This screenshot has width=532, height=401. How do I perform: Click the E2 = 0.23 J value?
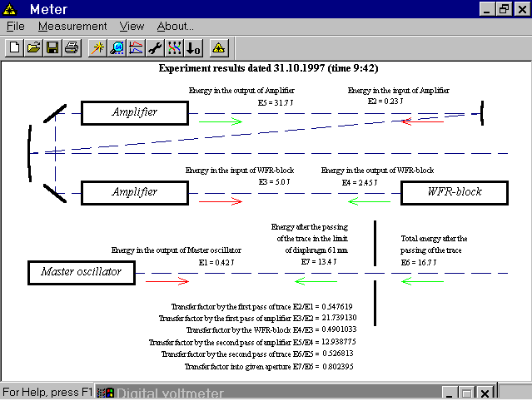coord(385,101)
